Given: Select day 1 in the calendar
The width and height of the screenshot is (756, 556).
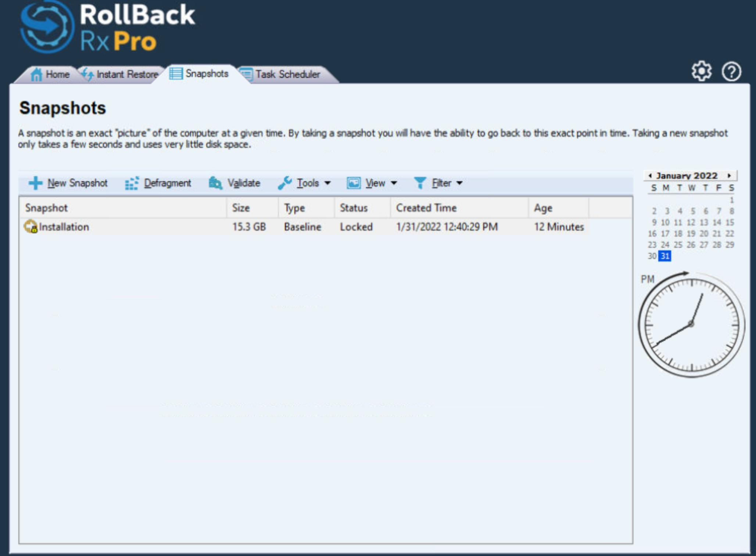Looking at the screenshot, I should pyautogui.click(x=731, y=200).
